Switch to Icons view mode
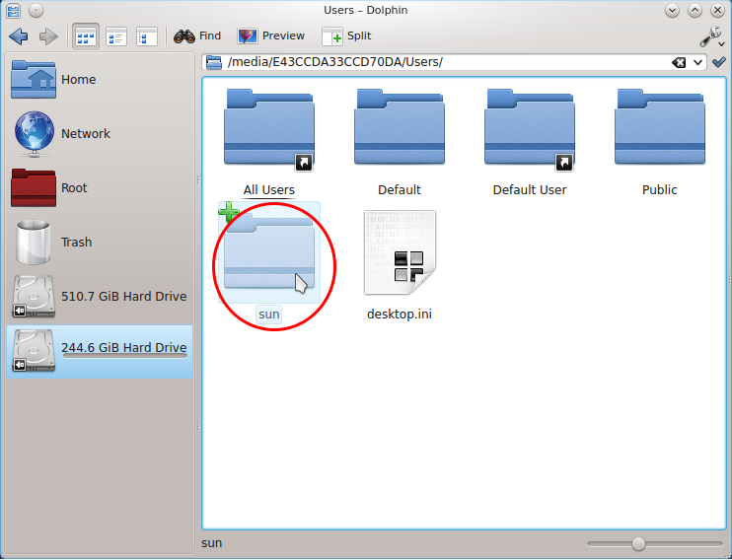The width and height of the screenshot is (732, 560). (x=86, y=36)
